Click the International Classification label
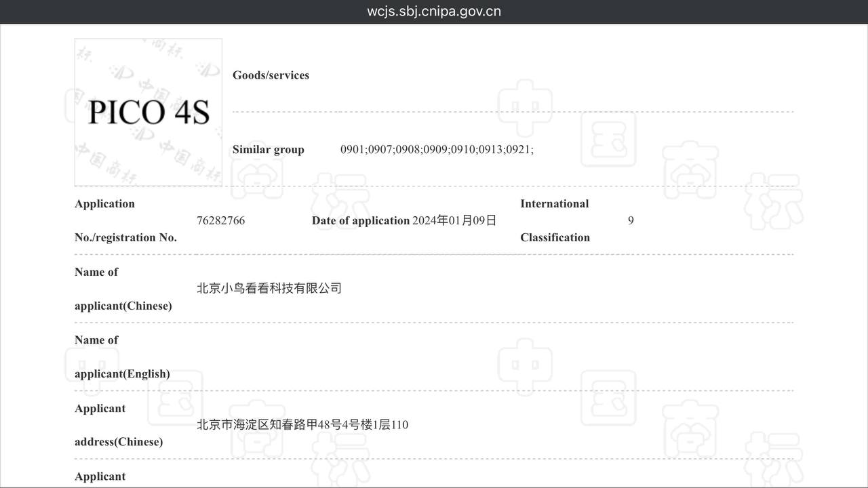 click(x=554, y=220)
